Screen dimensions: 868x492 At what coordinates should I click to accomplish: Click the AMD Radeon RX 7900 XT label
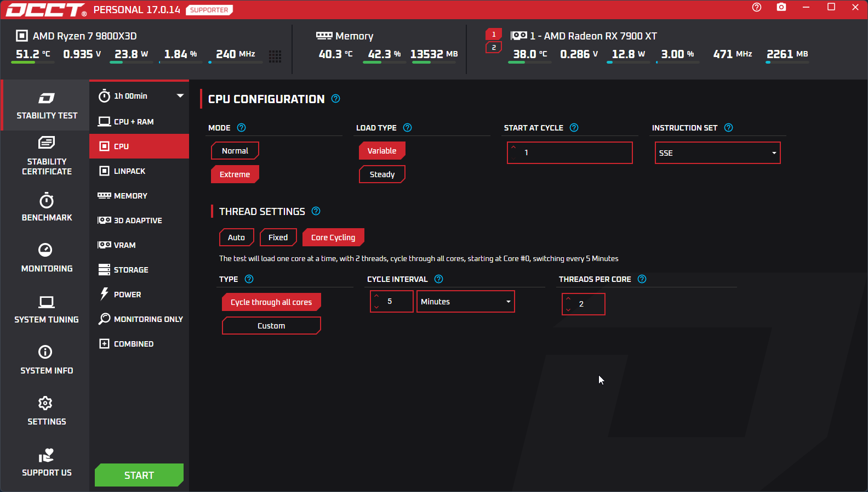(593, 36)
